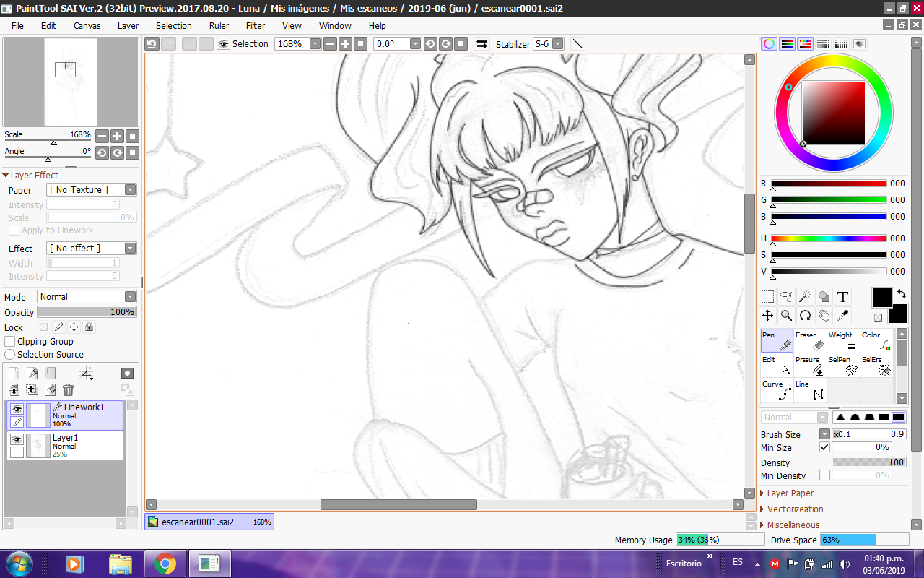This screenshot has height=578, width=924.
Task: Select the Rotate view tool
Action: point(805,316)
